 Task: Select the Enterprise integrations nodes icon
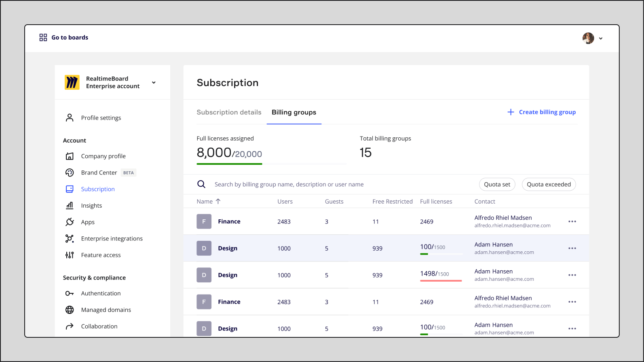[x=70, y=238]
